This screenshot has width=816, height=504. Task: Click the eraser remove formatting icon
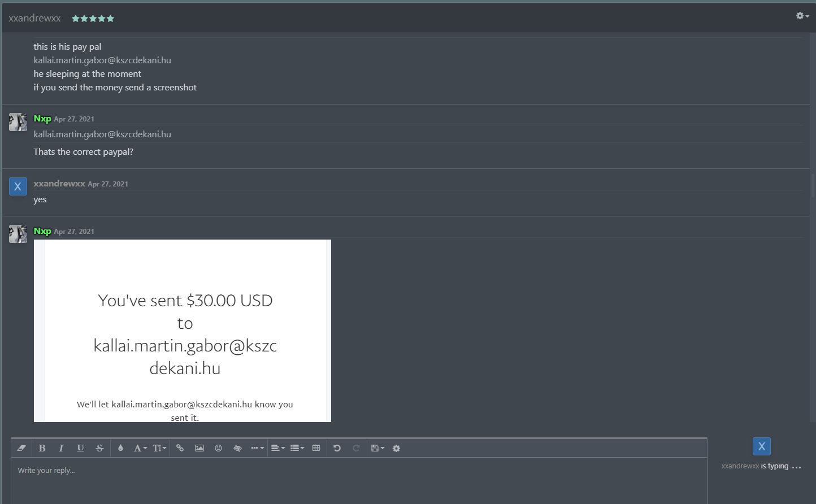(21, 448)
